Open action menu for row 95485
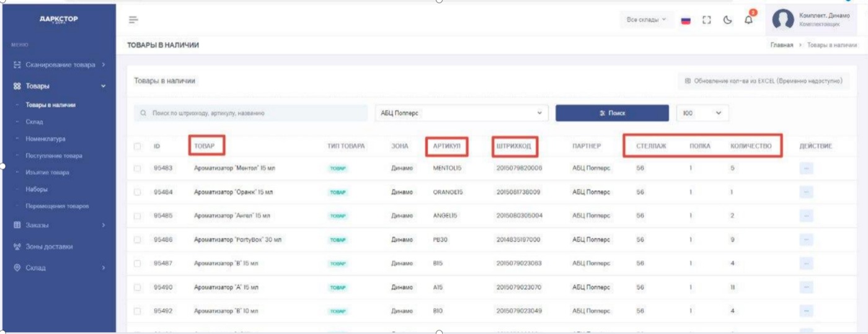The image size is (868, 334). tap(806, 216)
